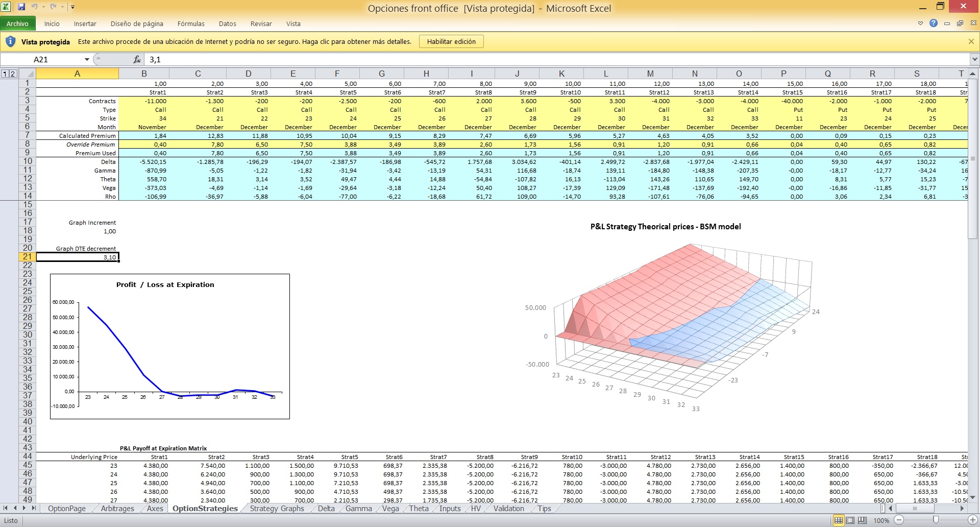
Task: Click the zoom out minus button
Action: (899, 520)
